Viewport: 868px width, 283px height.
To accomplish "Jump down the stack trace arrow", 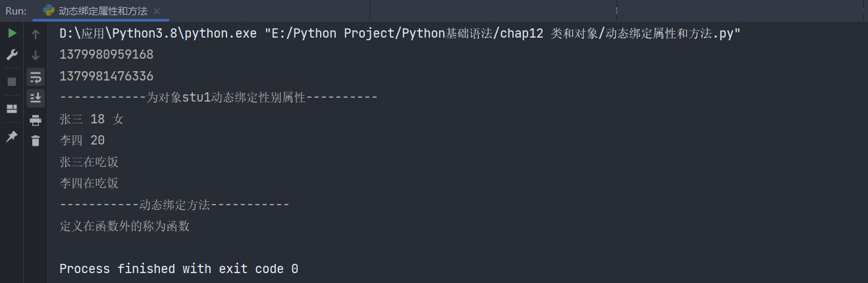I will [x=36, y=55].
